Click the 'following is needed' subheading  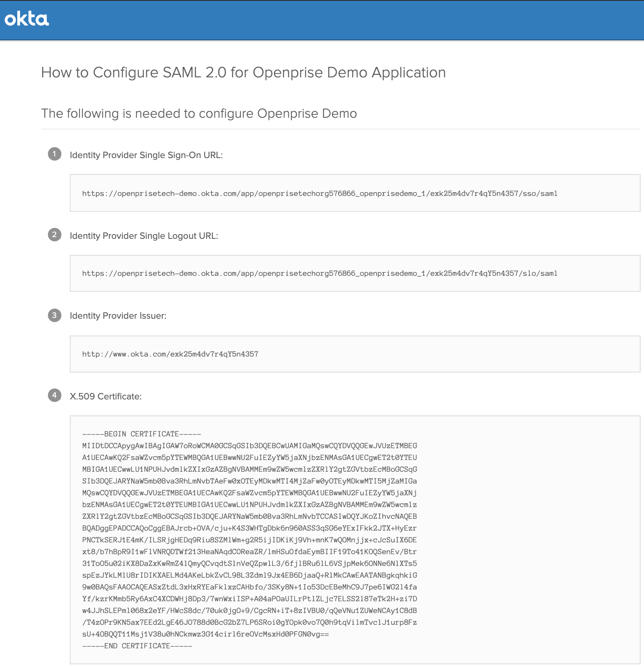pyautogui.click(x=199, y=114)
